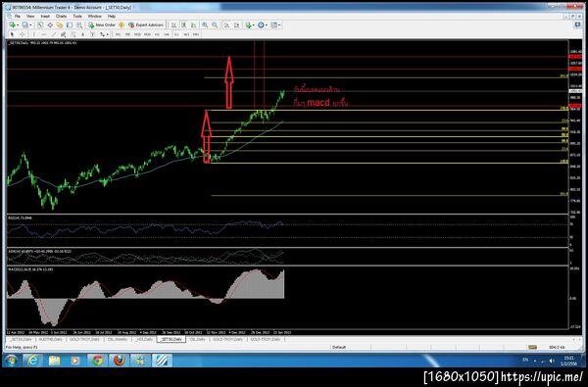Switch to the OIL,Weekly chart tab
This screenshot has height=387, width=588.
[118, 339]
